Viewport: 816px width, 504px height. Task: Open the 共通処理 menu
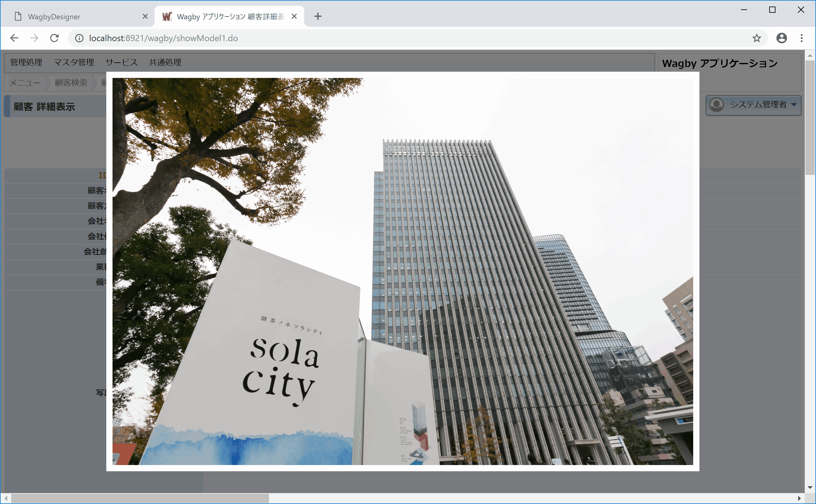165,62
